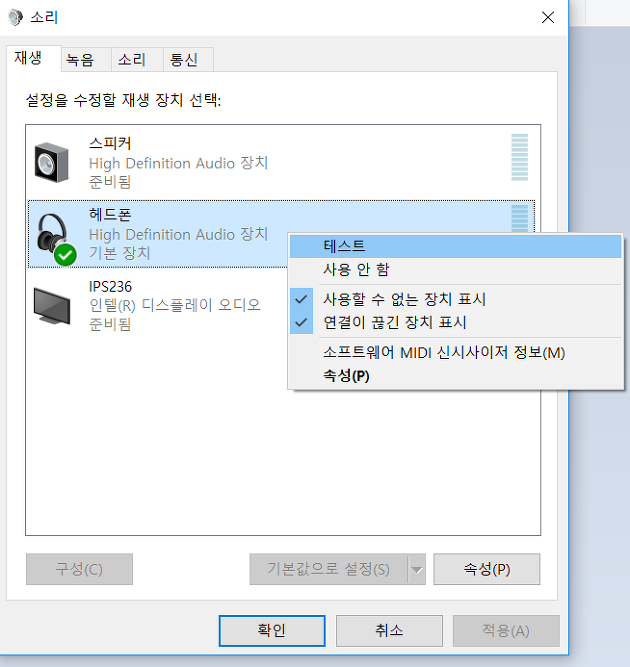
Task: Close the 소리 dialog window
Action: 548,17
